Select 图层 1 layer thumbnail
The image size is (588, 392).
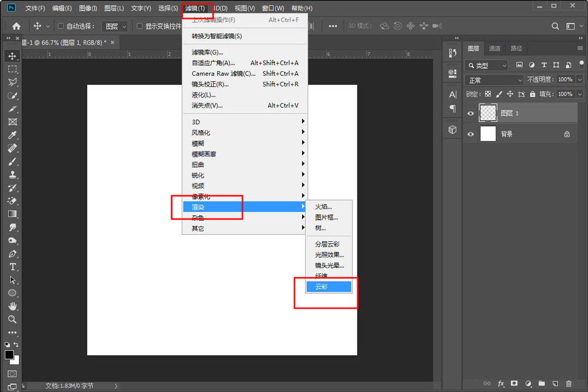[488, 113]
